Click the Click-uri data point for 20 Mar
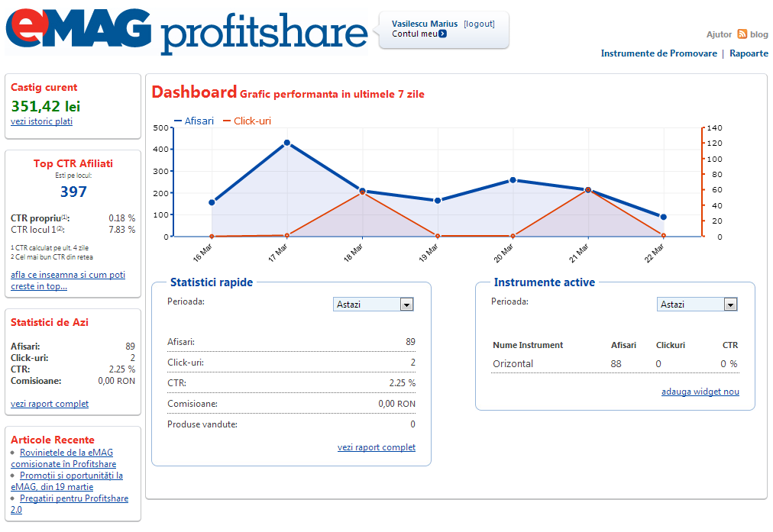 [x=513, y=236]
